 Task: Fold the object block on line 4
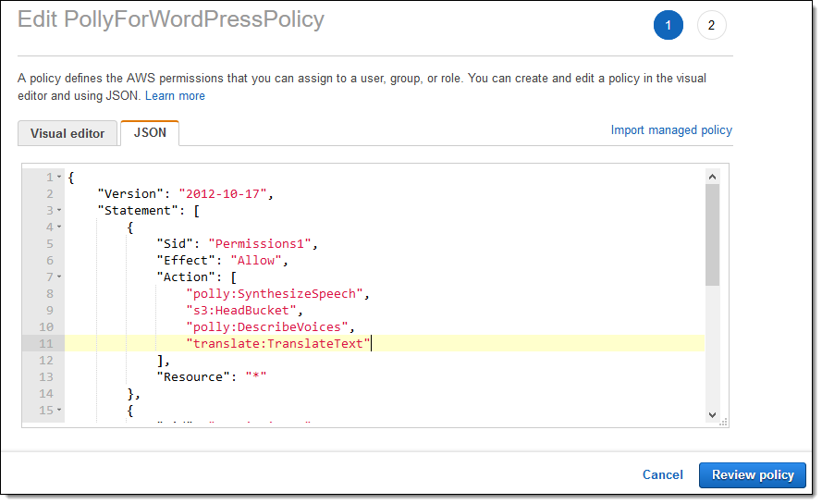(59, 227)
